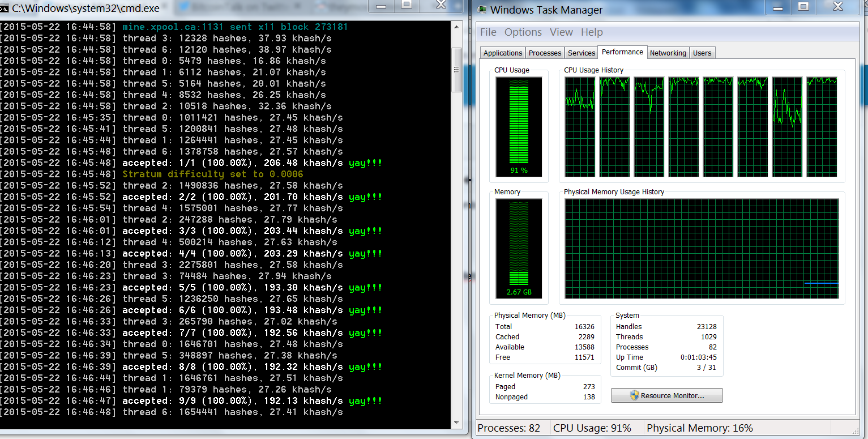The height and width of the screenshot is (439, 868).
Task: Click the first CPU core history graph
Action: (x=580, y=127)
